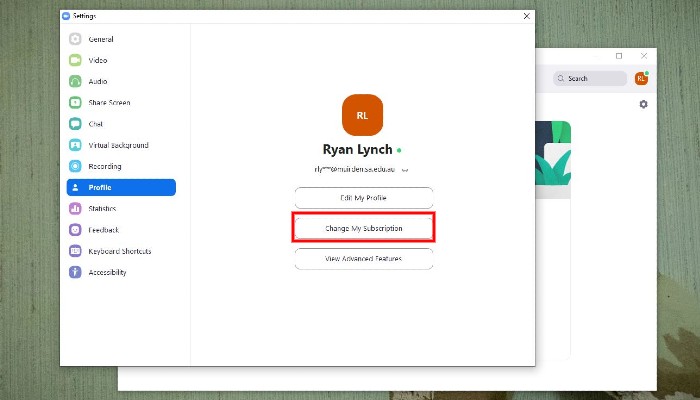Click the large RL profile picture

pyautogui.click(x=362, y=115)
